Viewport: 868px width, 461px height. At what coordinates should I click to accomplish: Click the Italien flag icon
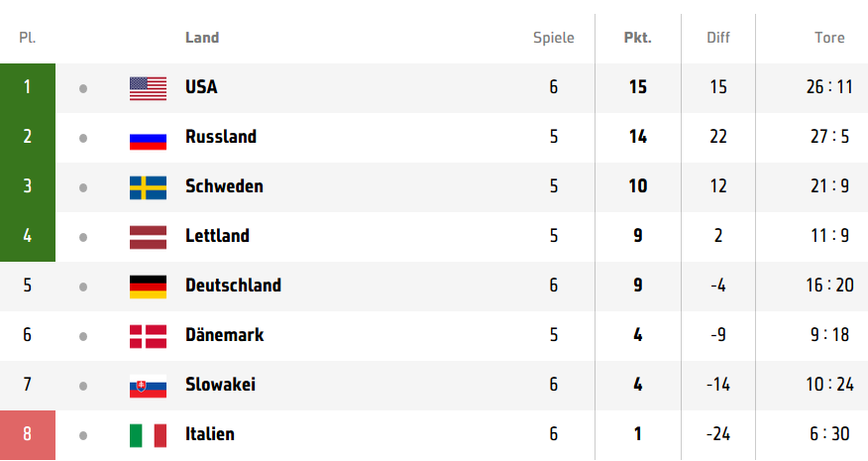click(148, 435)
